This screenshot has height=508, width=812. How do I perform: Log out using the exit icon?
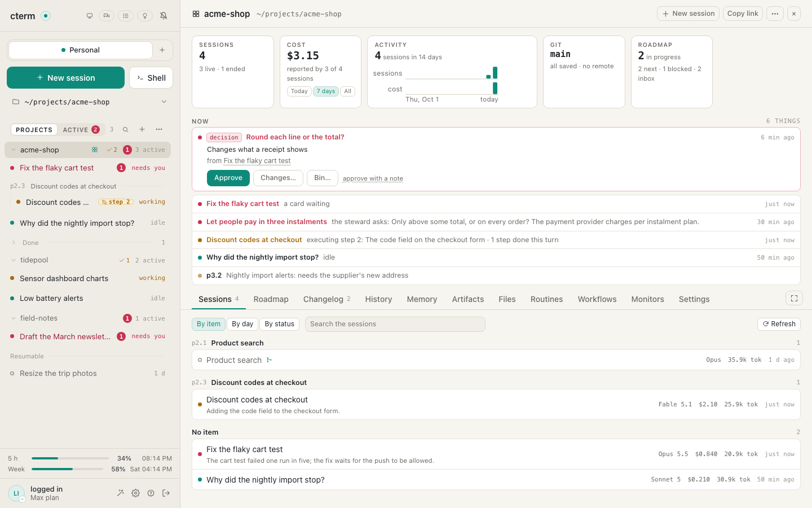click(166, 493)
